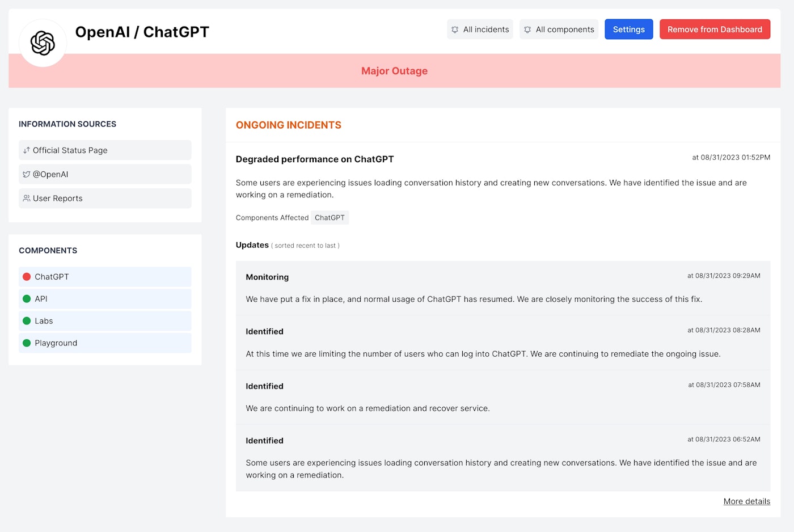Click the green status dot for Playground
The image size is (794, 532).
point(27,343)
